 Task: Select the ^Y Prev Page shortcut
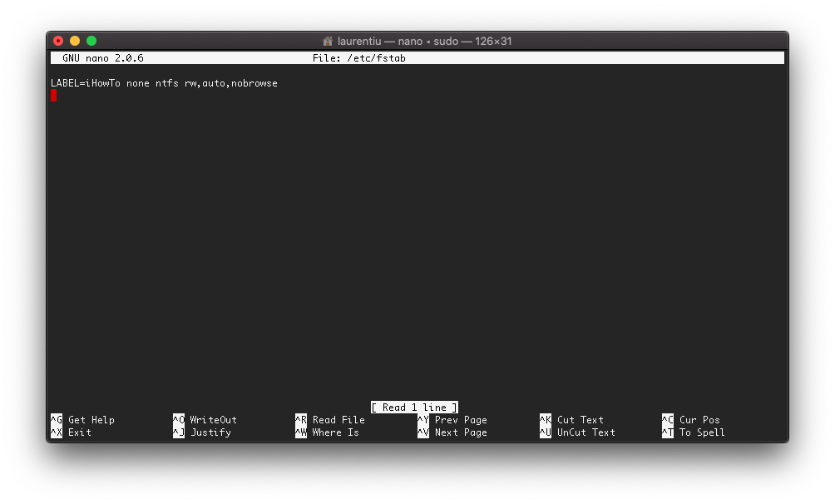coord(452,420)
